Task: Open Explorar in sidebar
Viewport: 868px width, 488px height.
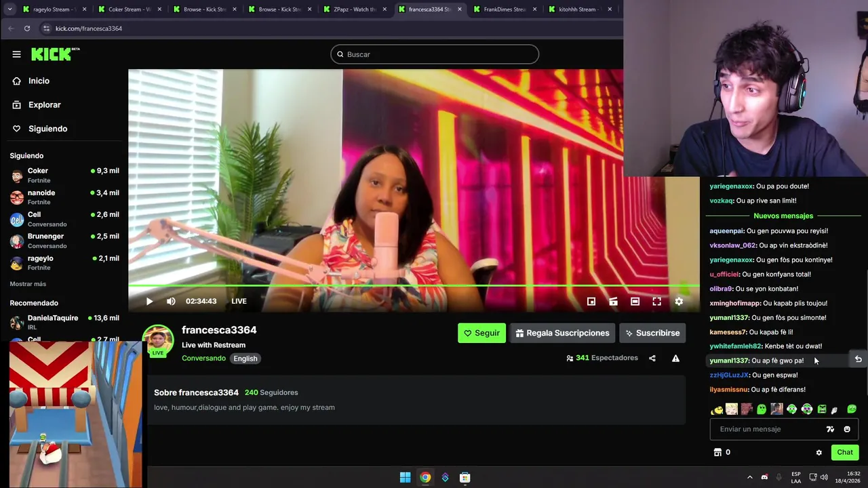Action: click(45, 105)
